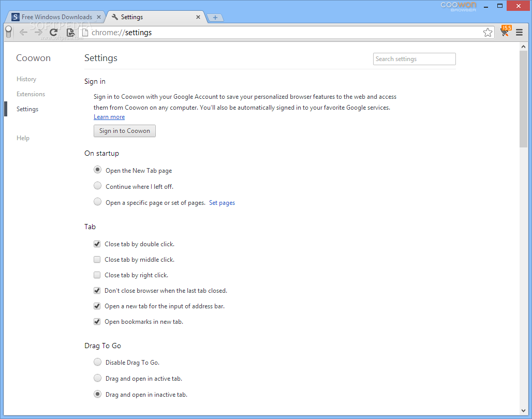The width and height of the screenshot is (532, 419).
Task: Click the Tab section heading
Action: (x=90, y=227)
